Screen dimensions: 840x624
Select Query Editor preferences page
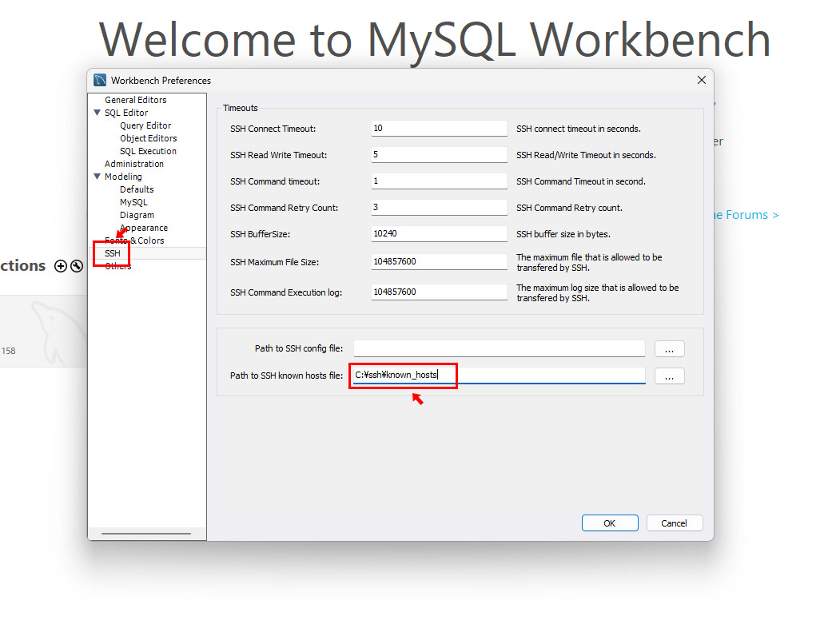tap(145, 125)
